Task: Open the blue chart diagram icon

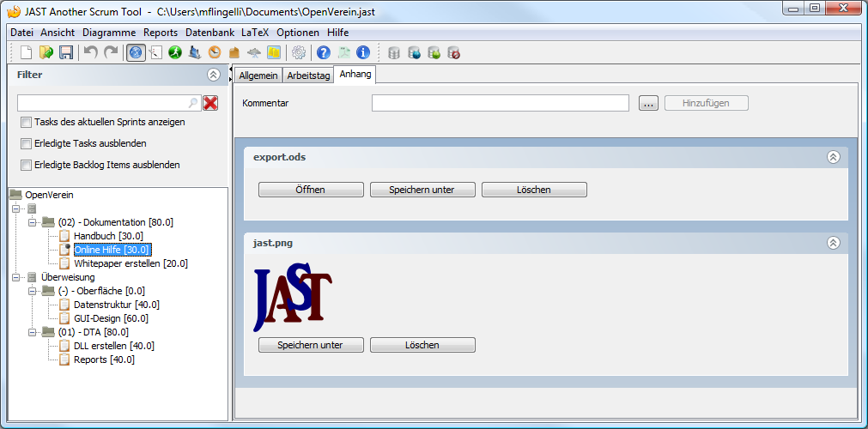Action: [x=195, y=52]
